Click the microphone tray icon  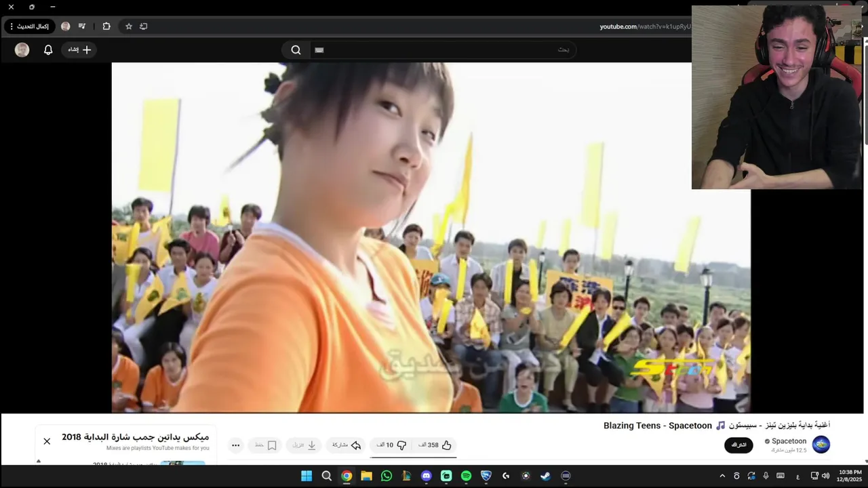pyautogui.click(x=766, y=476)
